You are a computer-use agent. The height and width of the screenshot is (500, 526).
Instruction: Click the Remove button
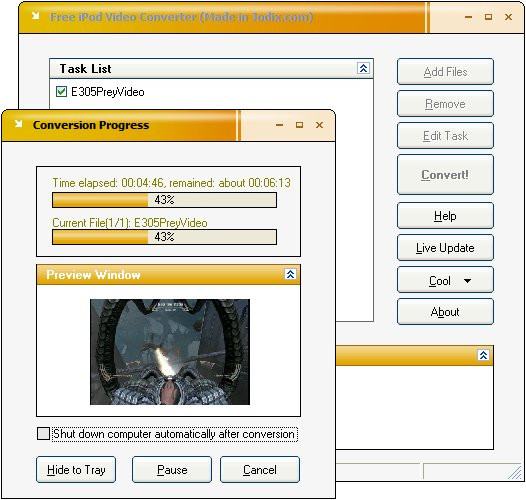445,104
